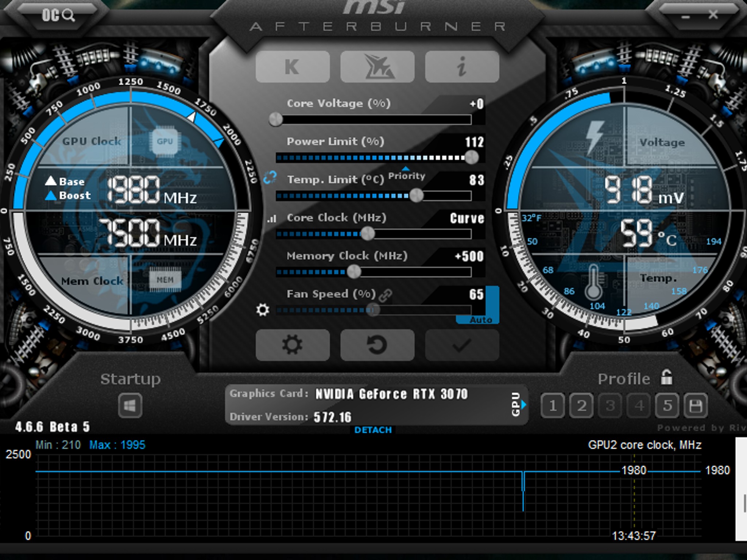Click the 7500 MHz memory clock reading

pos(148,233)
